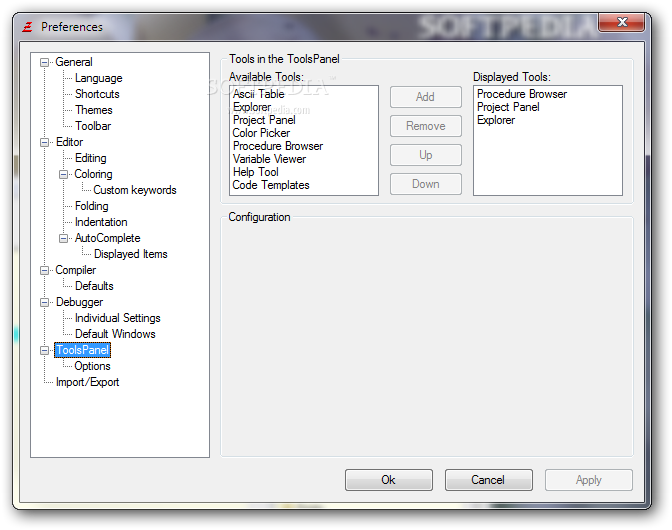The width and height of the screenshot is (672, 530).
Task: Select Indentation in the tree
Action: click(101, 222)
